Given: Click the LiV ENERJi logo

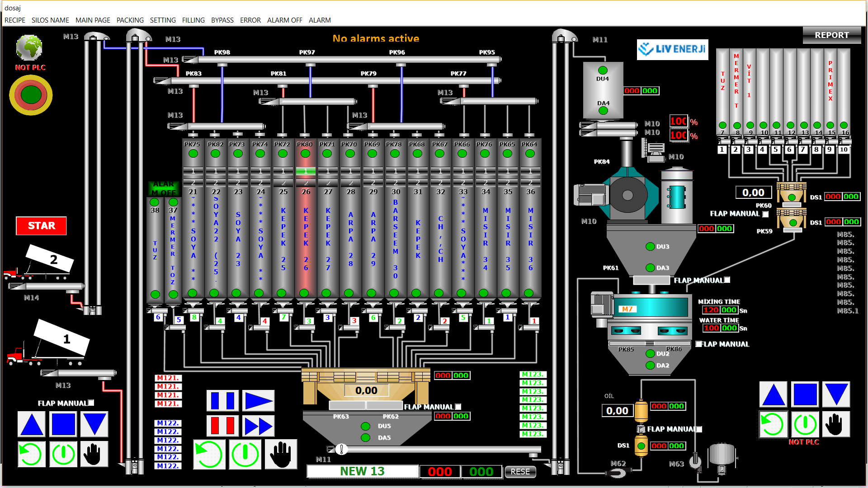Looking at the screenshot, I should pyautogui.click(x=672, y=50).
